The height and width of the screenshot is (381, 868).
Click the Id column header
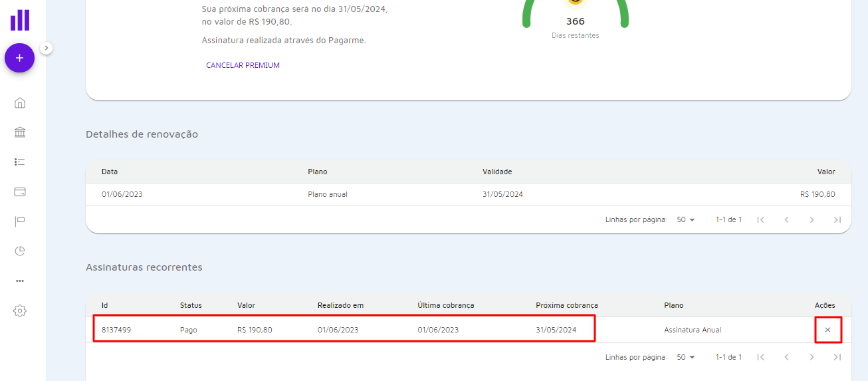tap(105, 305)
